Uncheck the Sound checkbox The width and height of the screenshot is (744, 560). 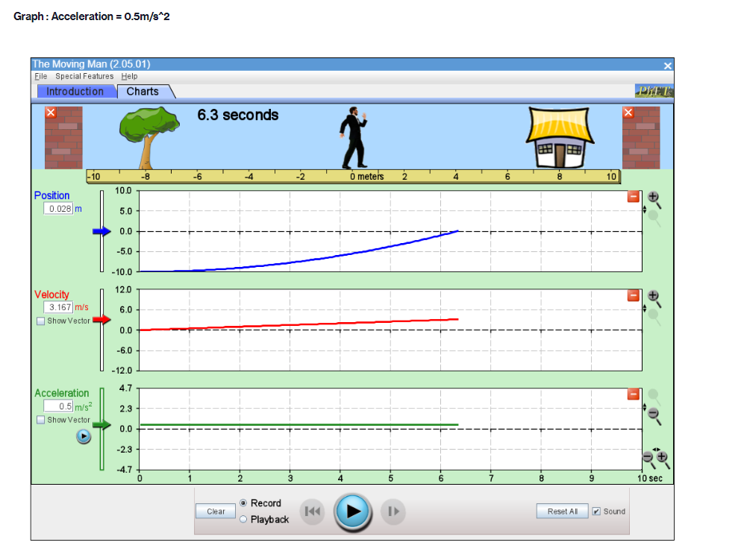(x=595, y=511)
